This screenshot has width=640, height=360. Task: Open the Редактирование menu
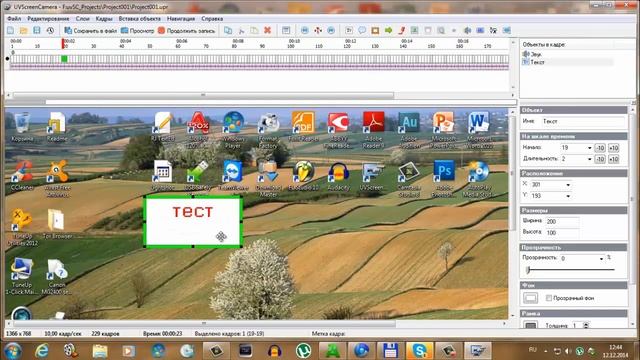(48, 19)
